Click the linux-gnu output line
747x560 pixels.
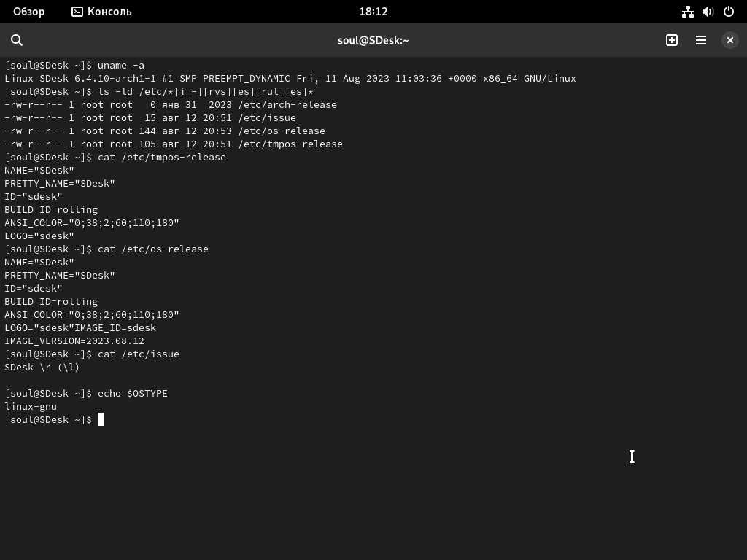pos(31,407)
